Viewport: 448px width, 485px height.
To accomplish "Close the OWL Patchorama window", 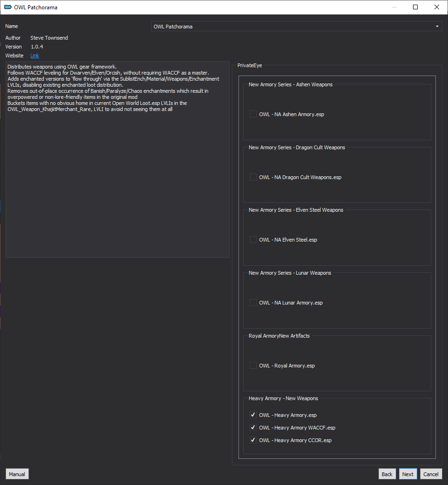I will click(x=436, y=7).
